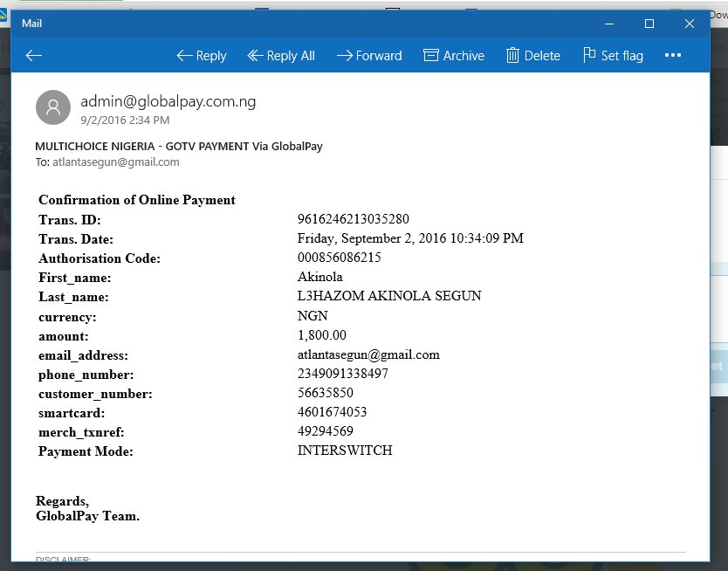728x571 pixels.
Task: Forward this email
Action: (369, 56)
